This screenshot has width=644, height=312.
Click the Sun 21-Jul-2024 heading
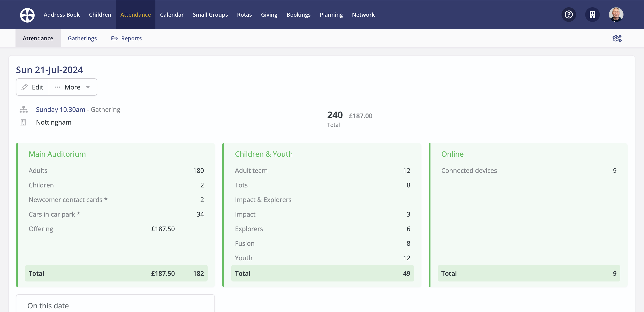(x=49, y=70)
